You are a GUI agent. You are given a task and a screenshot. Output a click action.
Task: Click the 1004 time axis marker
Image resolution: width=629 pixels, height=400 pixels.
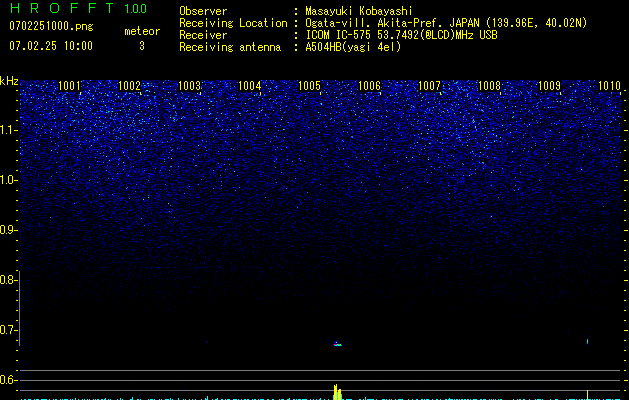250,86
